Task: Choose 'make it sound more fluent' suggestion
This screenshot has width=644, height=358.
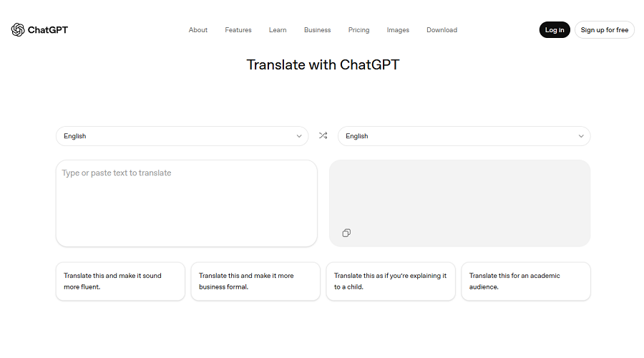Action: 120,281
